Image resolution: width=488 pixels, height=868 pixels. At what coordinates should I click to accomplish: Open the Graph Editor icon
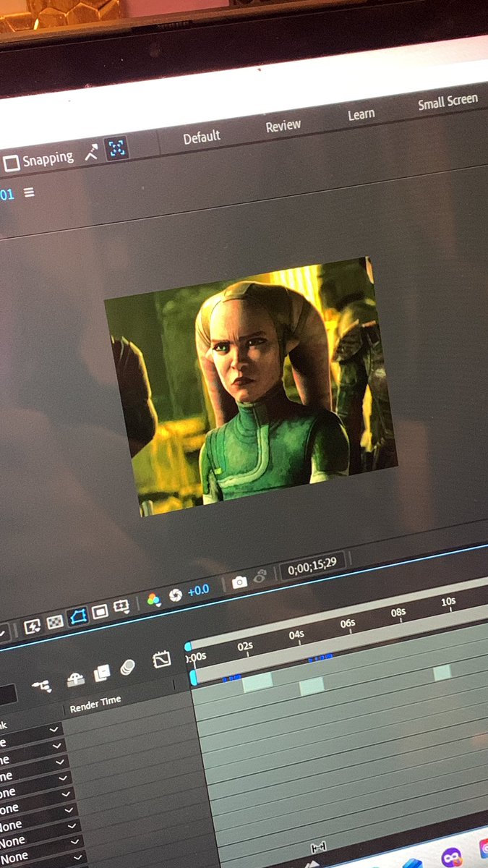[162, 659]
